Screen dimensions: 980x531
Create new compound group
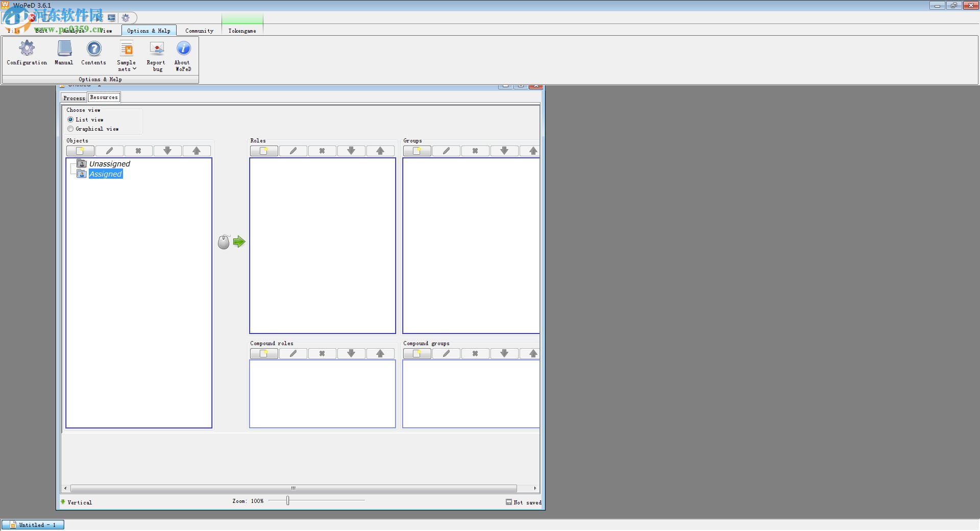pyautogui.click(x=417, y=353)
